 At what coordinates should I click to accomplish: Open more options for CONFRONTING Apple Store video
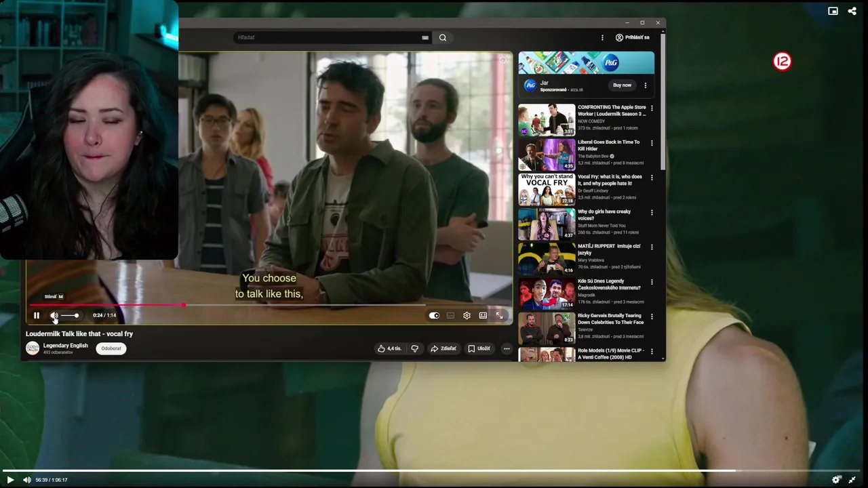(x=652, y=108)
